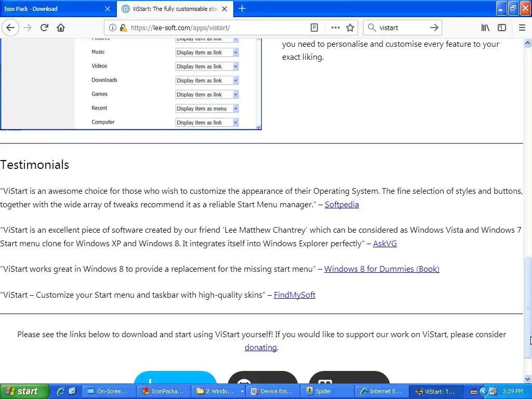Switch to On-Screen Keyboard taskbar item
532x399 pixels.
pyautogui.click(x=109, y=391)
